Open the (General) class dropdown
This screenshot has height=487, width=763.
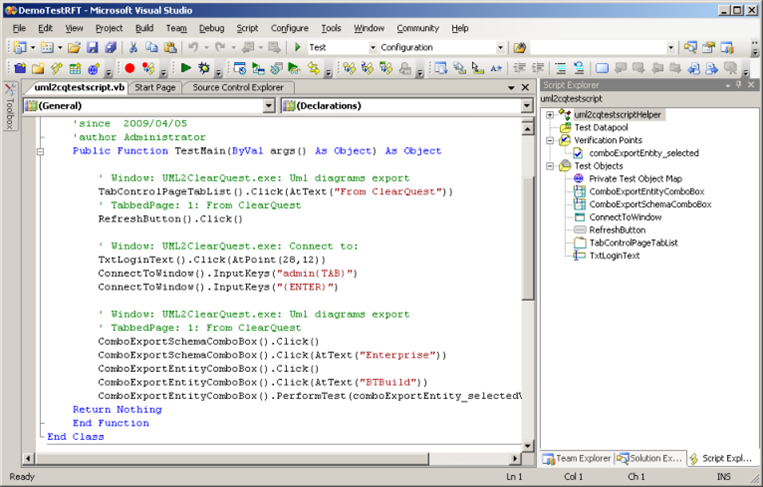268,105
